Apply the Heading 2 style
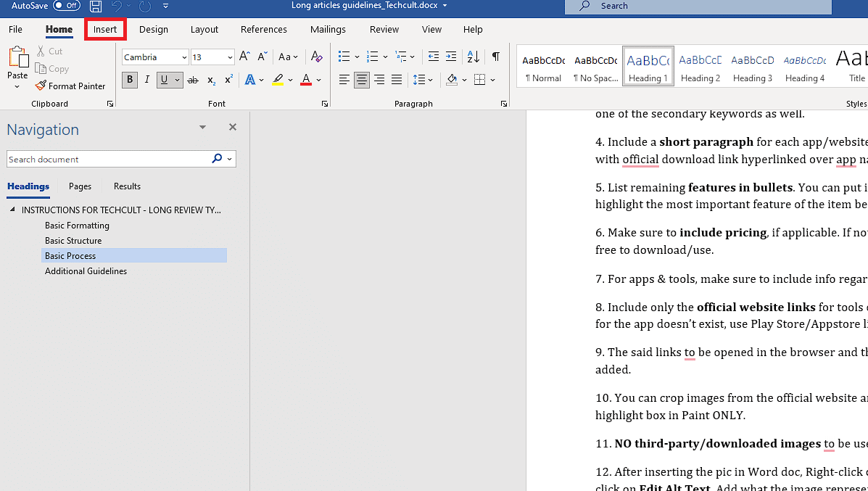This screenshot has width=868, height=491. click(x=700, y=67)
